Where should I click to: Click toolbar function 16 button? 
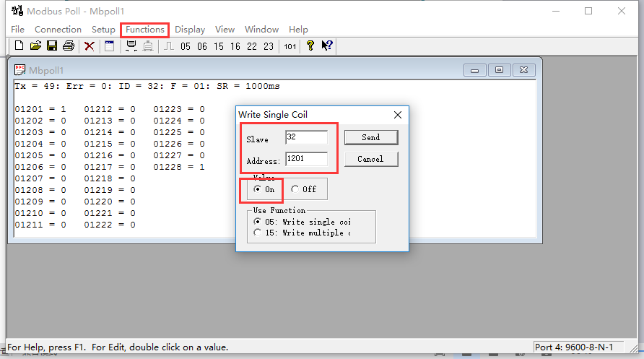click(235, 46)
